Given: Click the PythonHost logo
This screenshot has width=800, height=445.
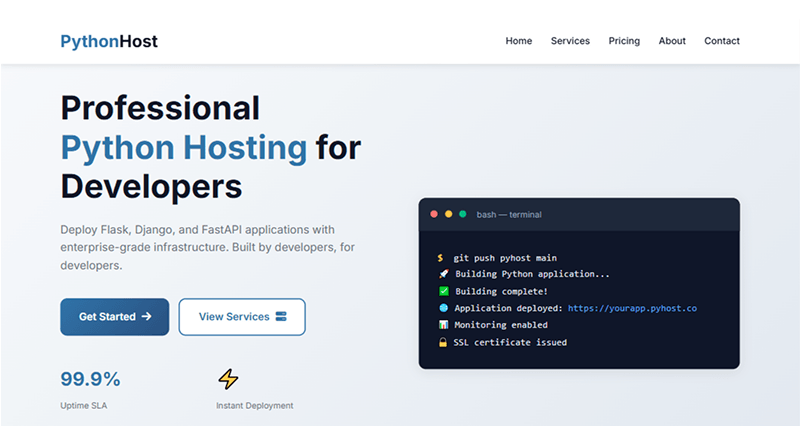Looking at the screenshot, I should point(109,41).
